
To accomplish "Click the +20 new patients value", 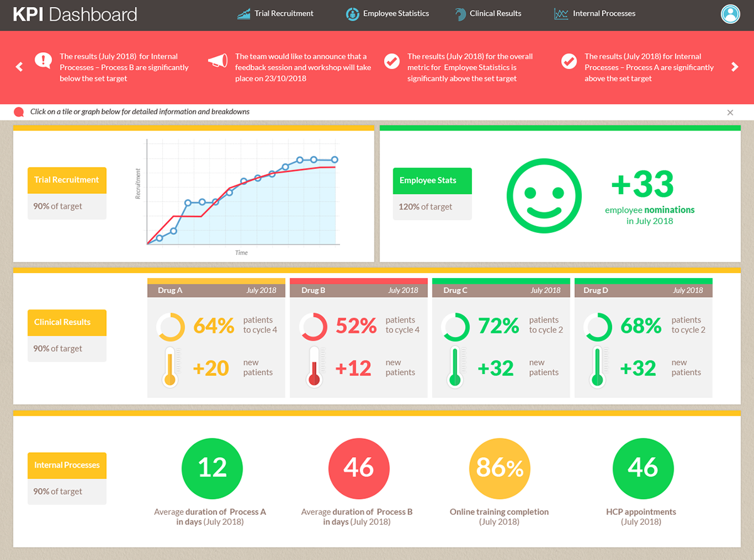I will (211, 368).
